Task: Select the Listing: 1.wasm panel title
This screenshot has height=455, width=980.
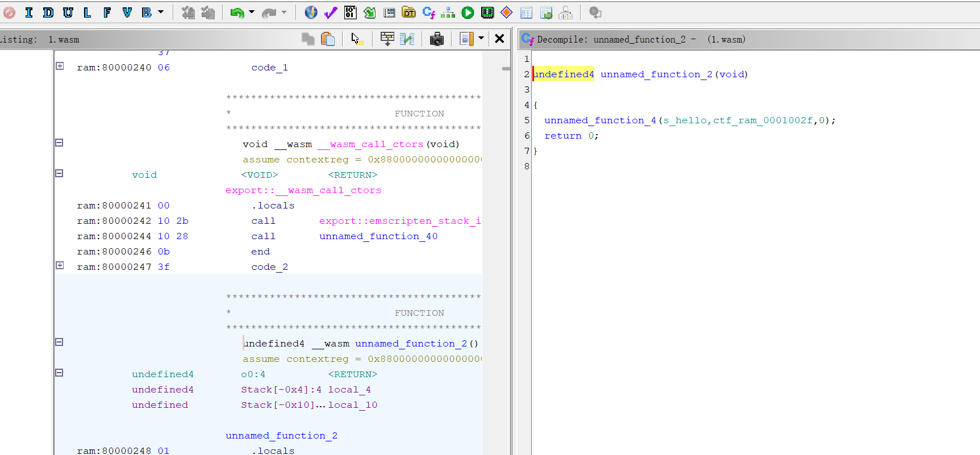Action: coord(40,39)
